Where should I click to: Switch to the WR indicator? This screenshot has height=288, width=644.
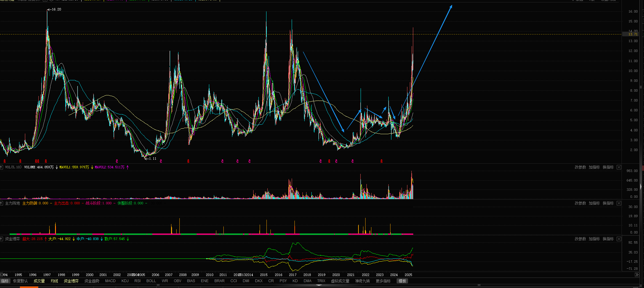[x=165, y=281]
